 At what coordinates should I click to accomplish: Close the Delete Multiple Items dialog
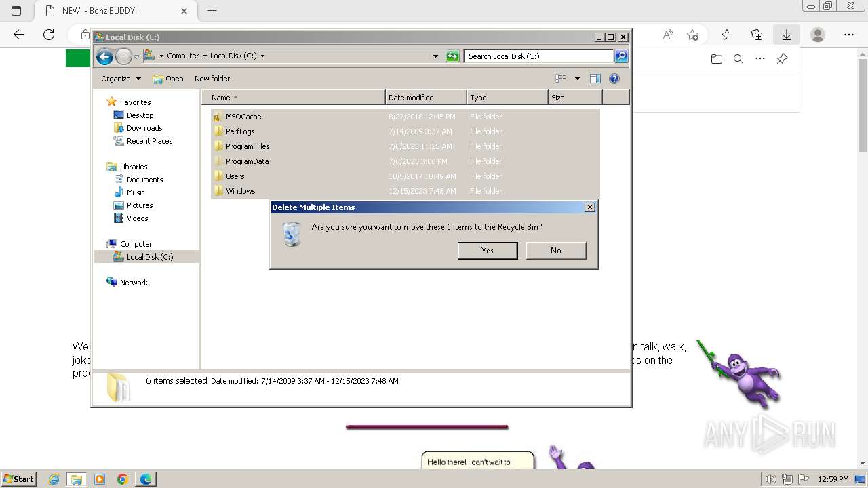(x=590, y=207)
